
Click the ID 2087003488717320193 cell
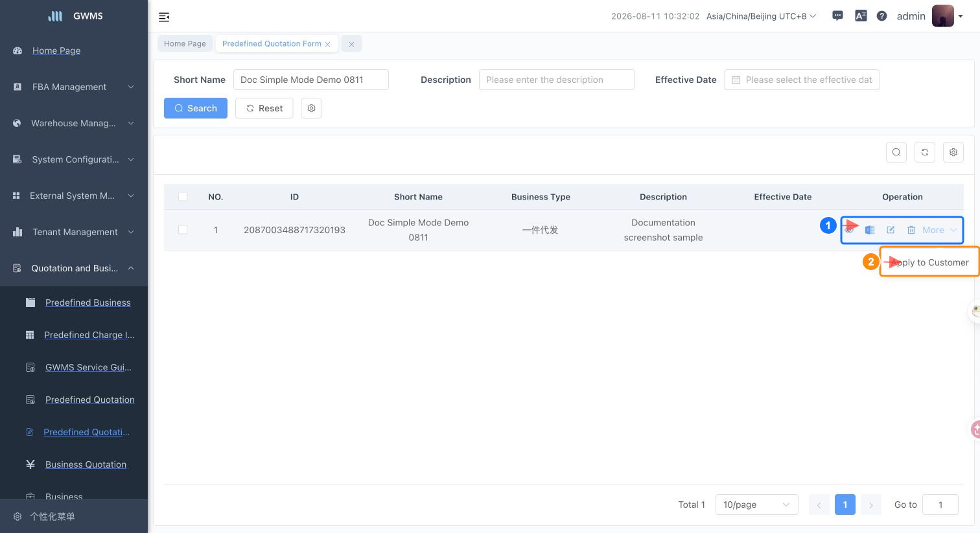294,230
